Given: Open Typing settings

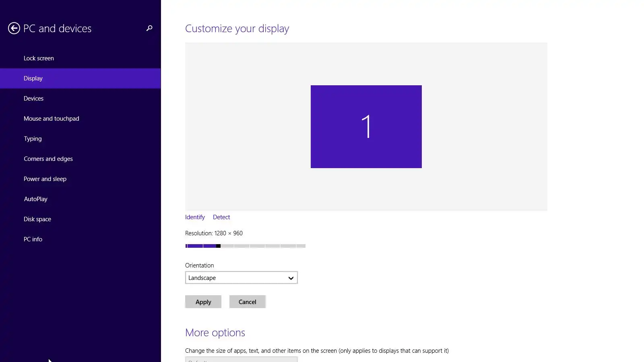Looking at the screenshot, I should click(80, 139).
